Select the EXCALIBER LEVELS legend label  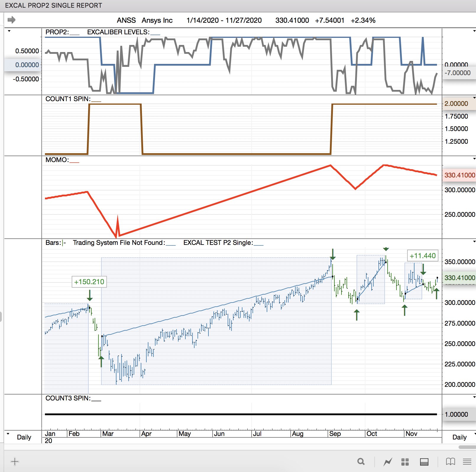[118, 32]
